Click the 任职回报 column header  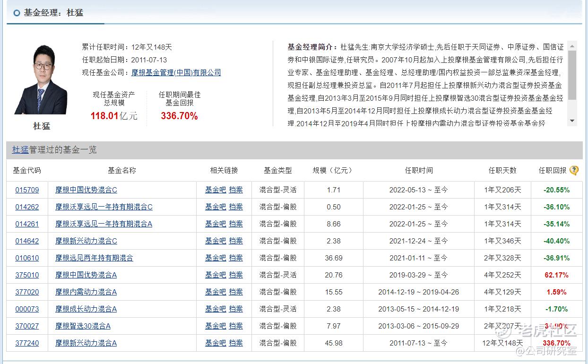click(x=553, y=171)
